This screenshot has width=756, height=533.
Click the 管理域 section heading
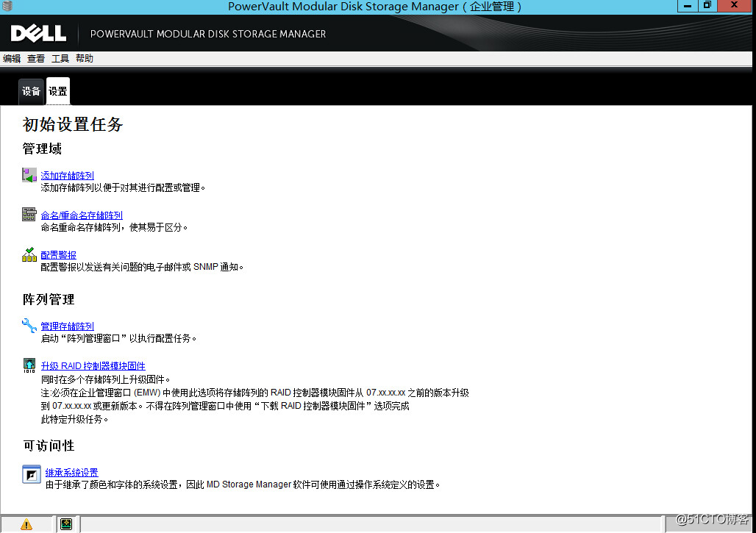[x=42, y=149]
